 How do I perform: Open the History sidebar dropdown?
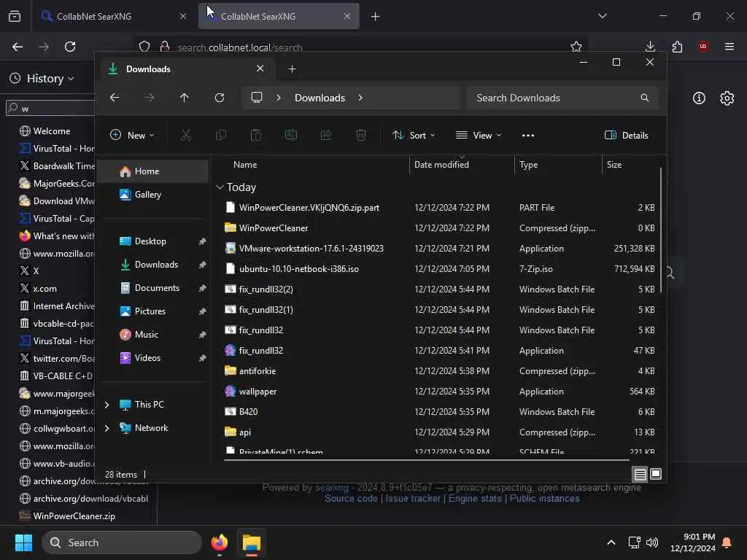[x=50, y=79]
